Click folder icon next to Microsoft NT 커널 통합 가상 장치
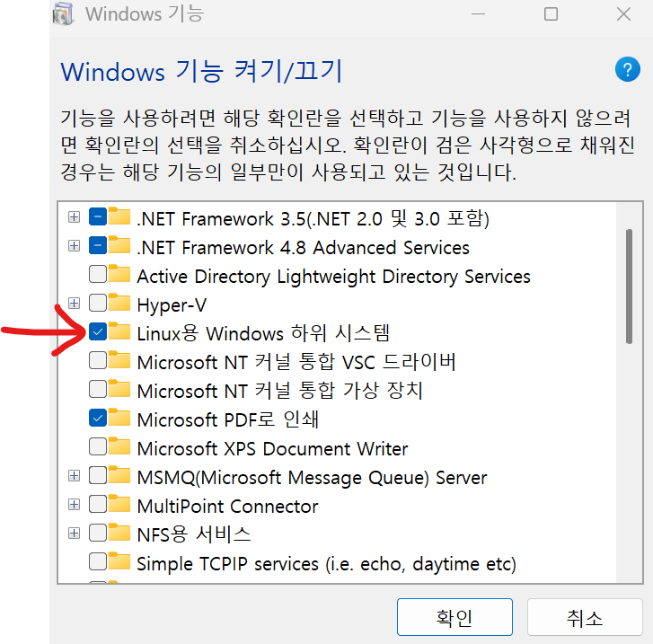This screenshot has width=653, height=644. pos(119,389)
